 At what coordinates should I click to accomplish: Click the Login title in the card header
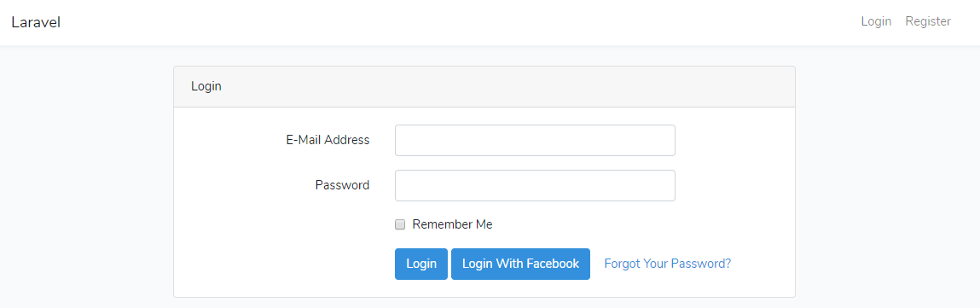206,87
